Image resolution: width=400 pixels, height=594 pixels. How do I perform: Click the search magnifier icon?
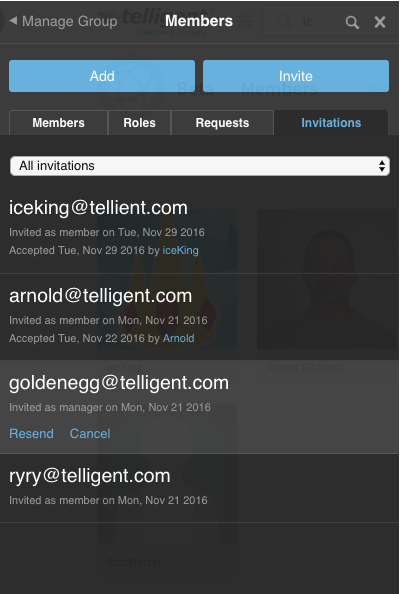352,22
